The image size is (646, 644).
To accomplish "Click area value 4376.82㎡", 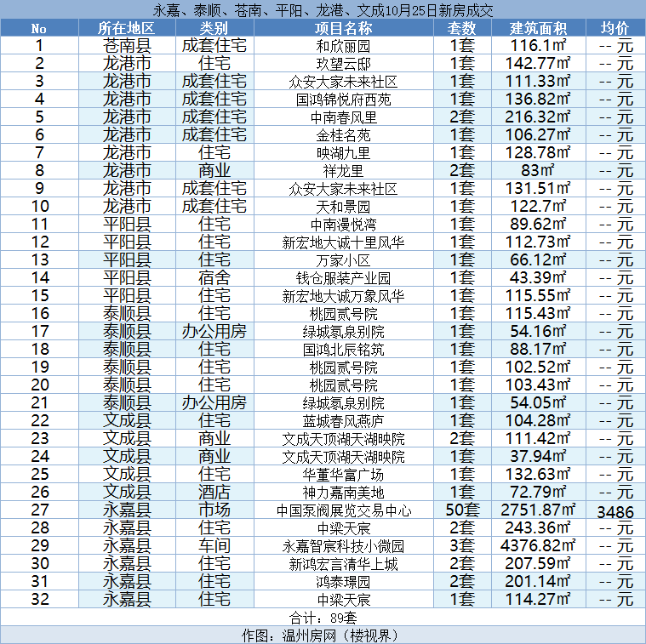I will click(538, 545).
